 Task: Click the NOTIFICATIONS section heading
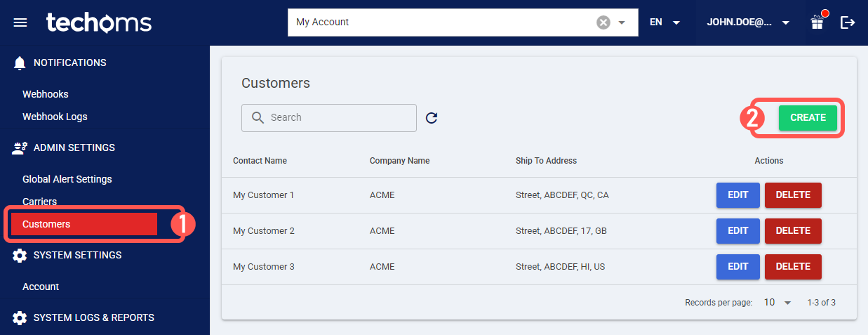[70, 63]
